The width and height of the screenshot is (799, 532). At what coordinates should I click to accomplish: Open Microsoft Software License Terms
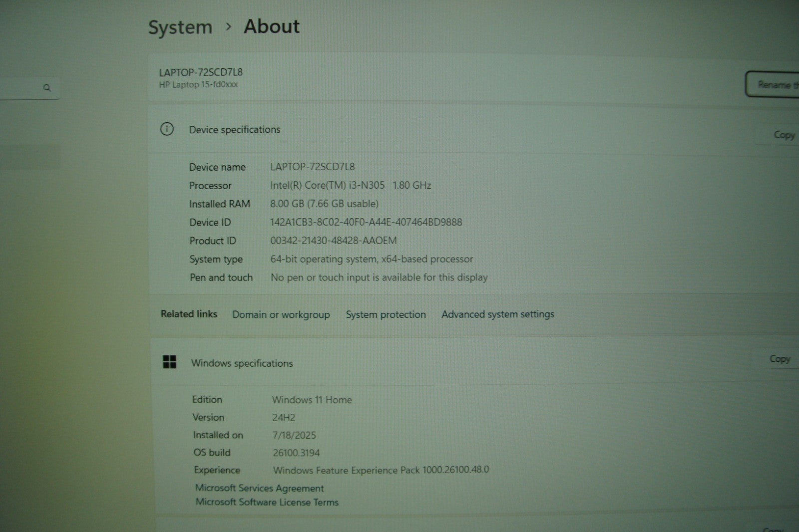pyautogui.click(x=267, y=502)
